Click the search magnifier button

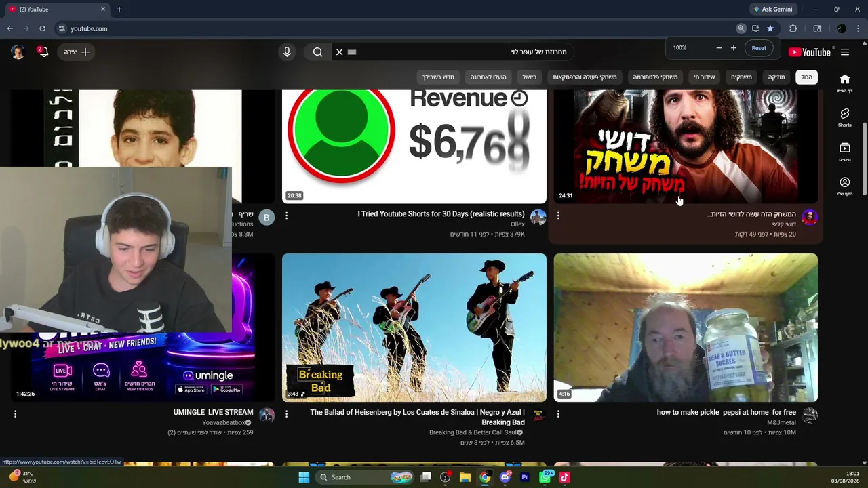318,52
